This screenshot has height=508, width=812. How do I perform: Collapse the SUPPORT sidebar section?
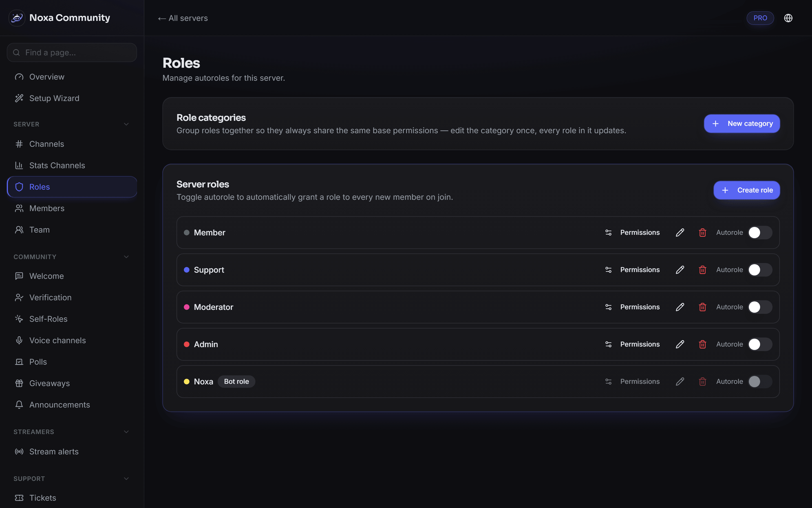(126, 479)
